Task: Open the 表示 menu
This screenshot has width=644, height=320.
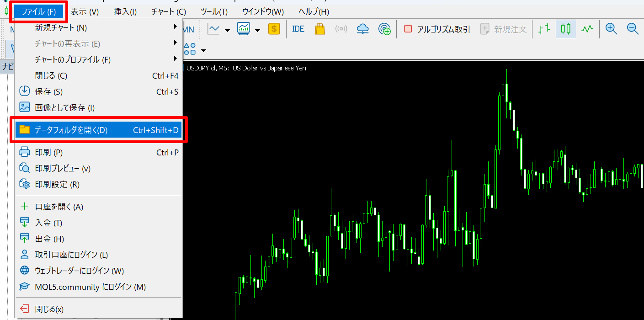Action: tap(84, 11)
